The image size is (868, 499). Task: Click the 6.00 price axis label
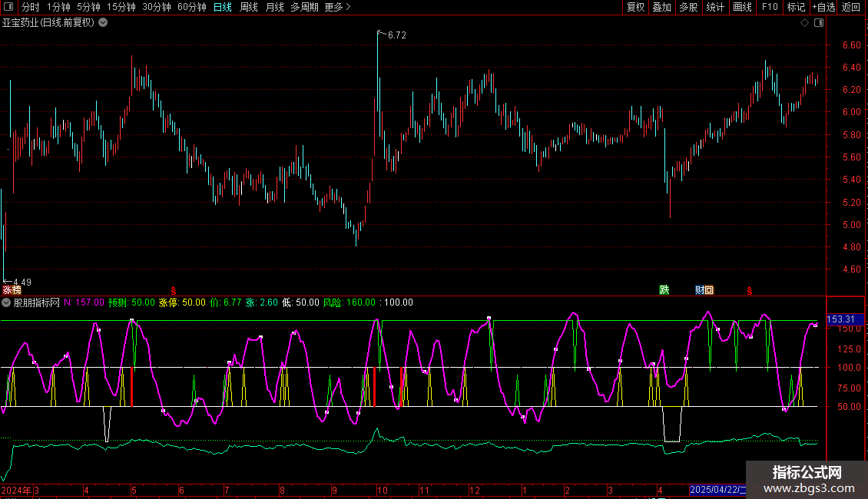pos(851,112)
